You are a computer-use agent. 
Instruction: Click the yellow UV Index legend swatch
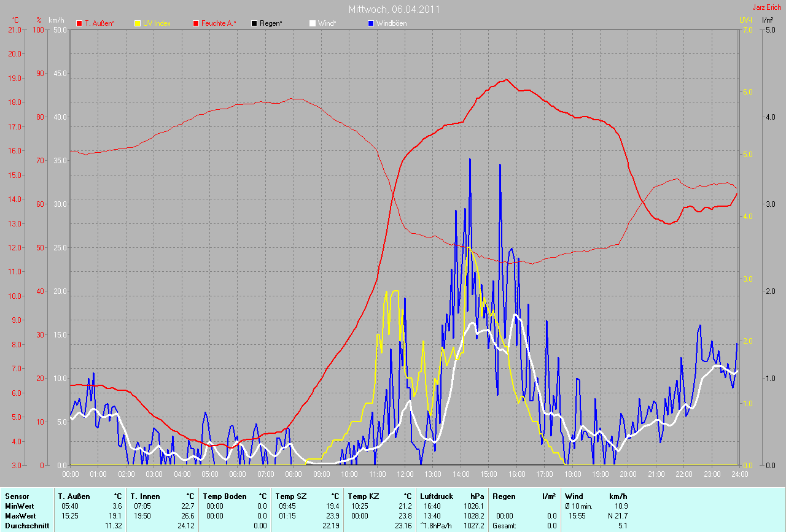coord(138,23)
